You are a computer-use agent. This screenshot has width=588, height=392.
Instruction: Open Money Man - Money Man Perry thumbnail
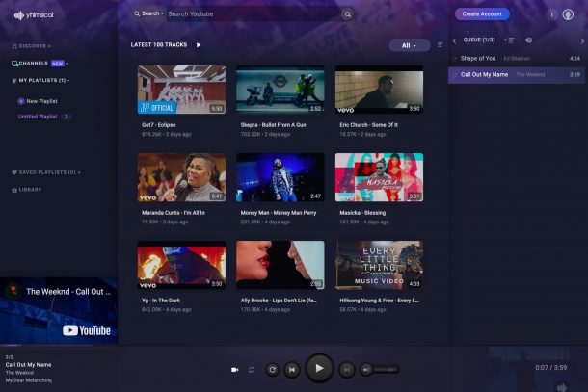tap(281, 177)
